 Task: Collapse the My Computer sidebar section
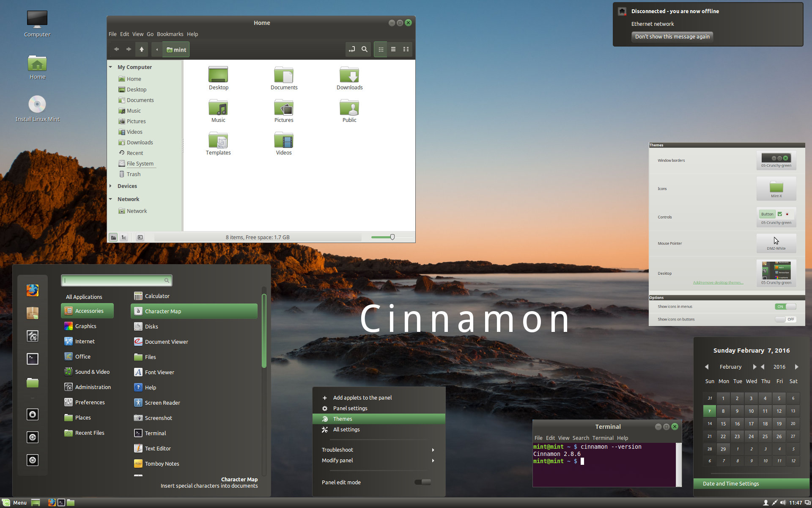[x=111, y=67]
